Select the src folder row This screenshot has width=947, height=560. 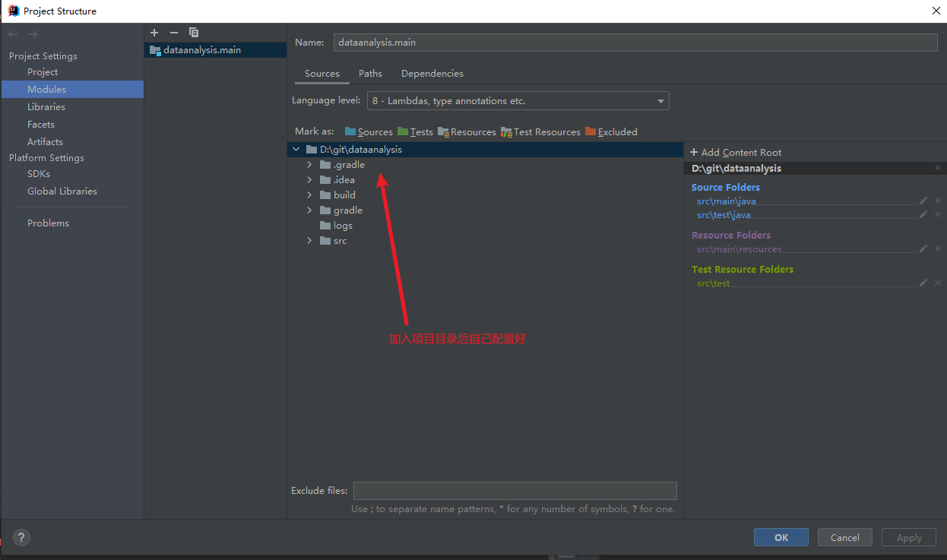pyautogui.click(x=486, y=241)
